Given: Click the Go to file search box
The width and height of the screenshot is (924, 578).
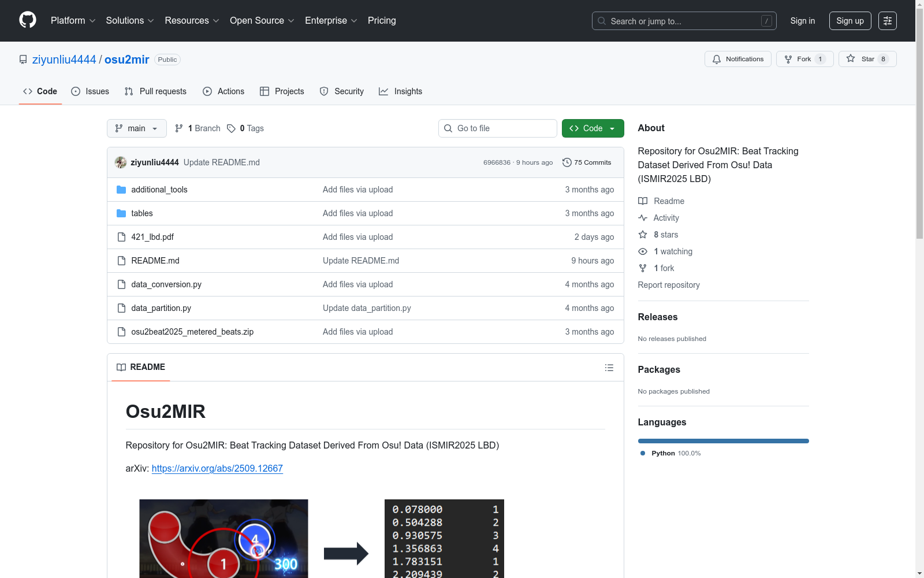Looking at the screenshot, I should pyautogui.click(x=498, y=128).
